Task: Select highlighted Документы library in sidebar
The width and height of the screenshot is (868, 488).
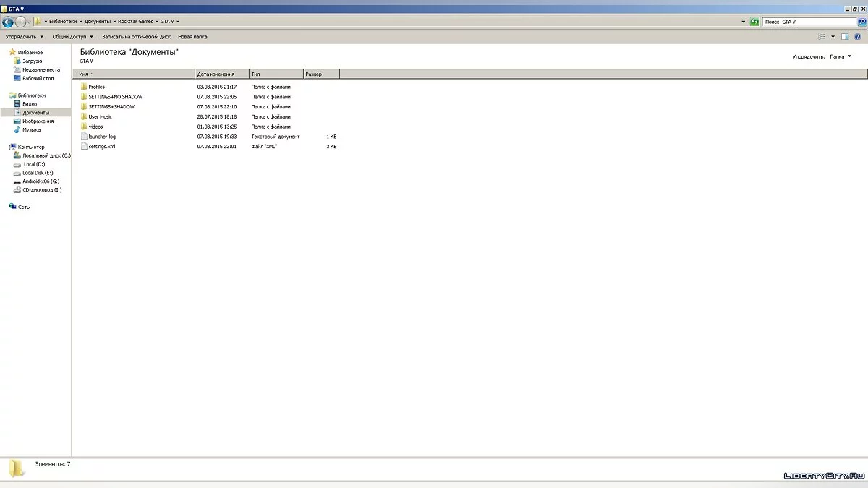Action: 35,113
